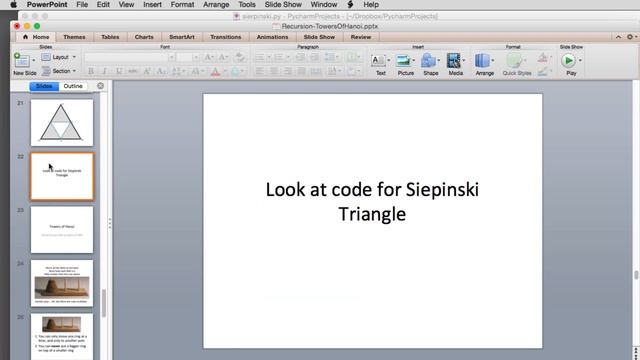Insert a new slide with New Slide icon
Image resolution: width=640 pixels, height=360 pixels.
pyautogui.click(x=21, y=60)
